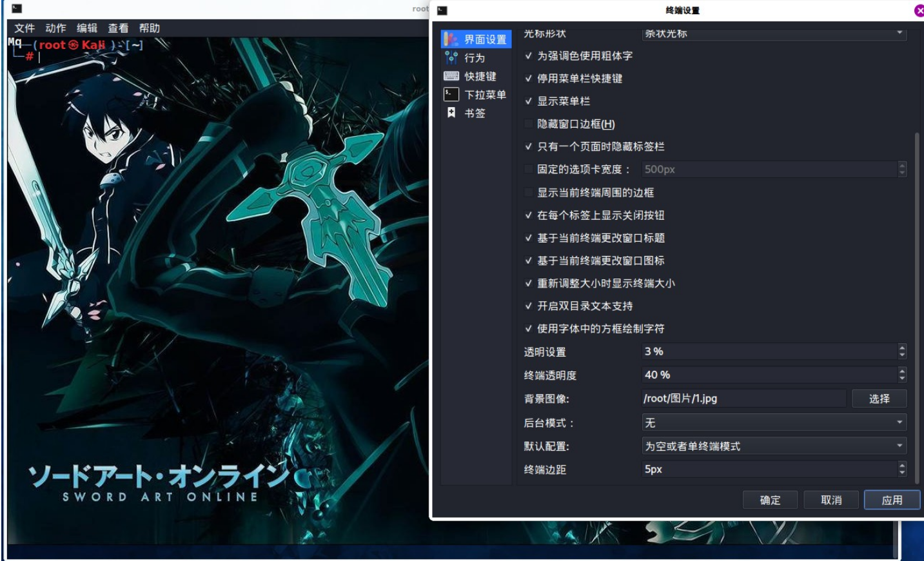Click the 界面设置 sidebar icon
924x561 pixels.
[451, 39]
